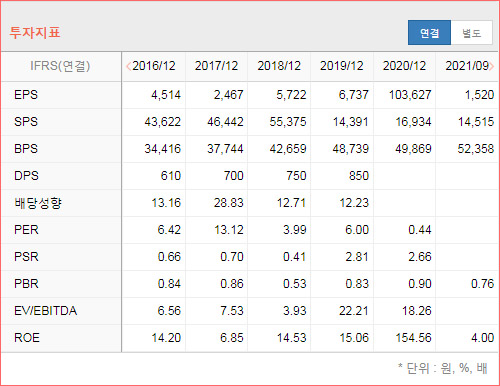Click EPS value 1,520
This screenshot has height=386, width=500.
[x=479, y=95]
